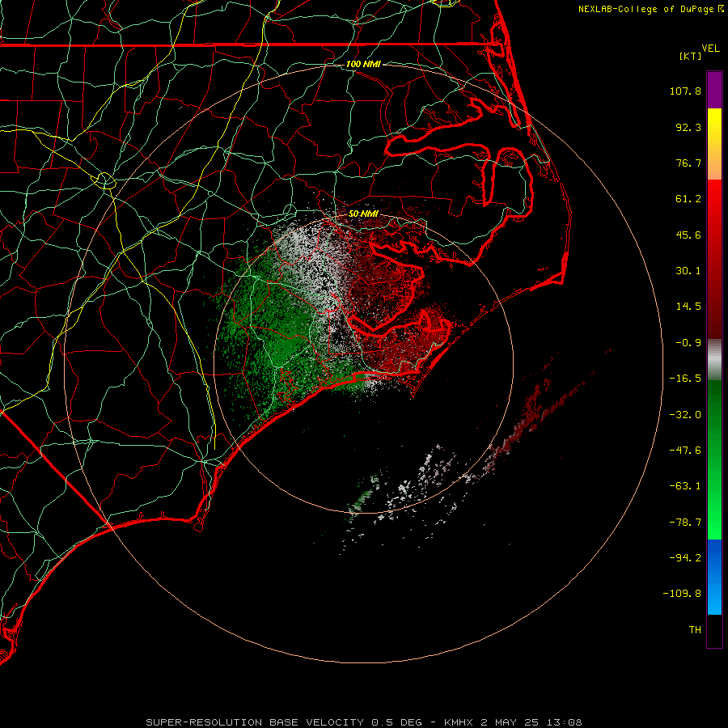The image size is (728, 728).
Task: Click the NEXLAB-College of DuPage credit text
Action: [x=650, y=9]
